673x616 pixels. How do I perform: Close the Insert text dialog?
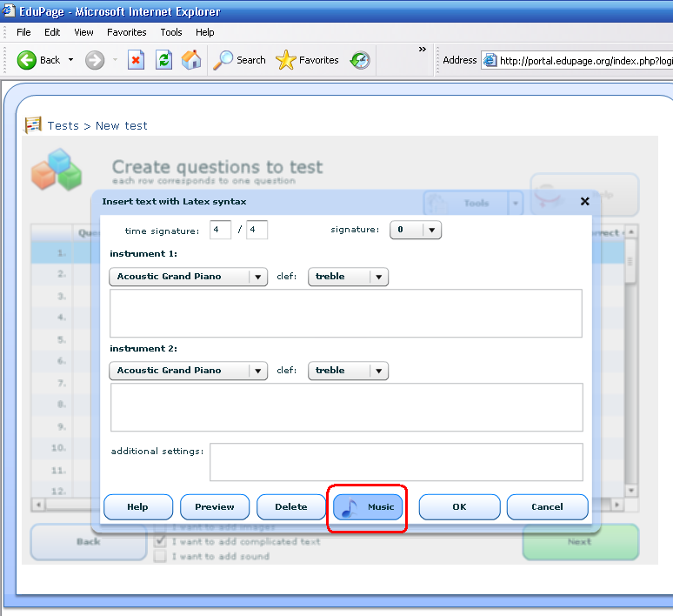point(585,201)
